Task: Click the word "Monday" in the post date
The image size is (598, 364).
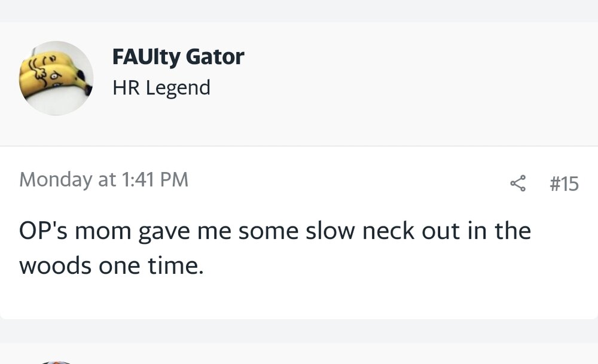Action: tap(57, 179)
